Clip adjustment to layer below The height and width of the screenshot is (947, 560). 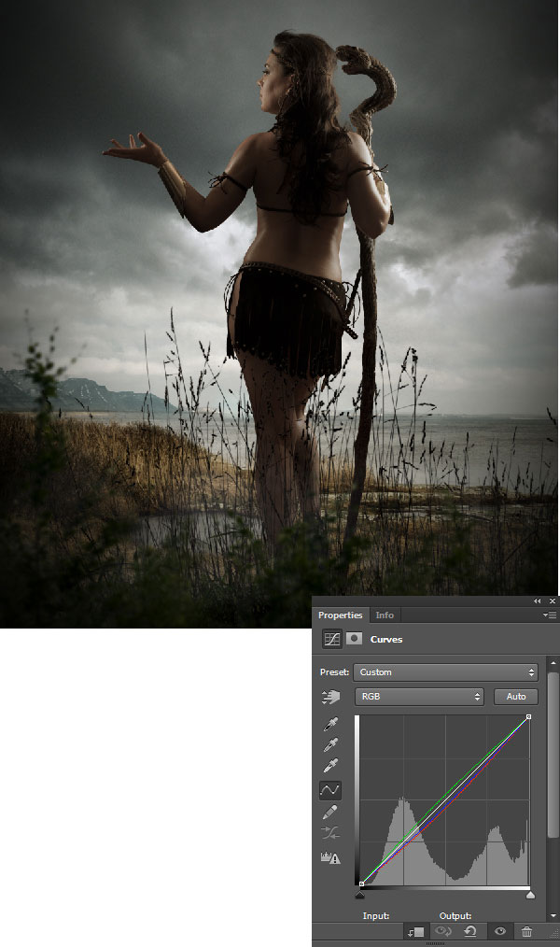(415, 932)
